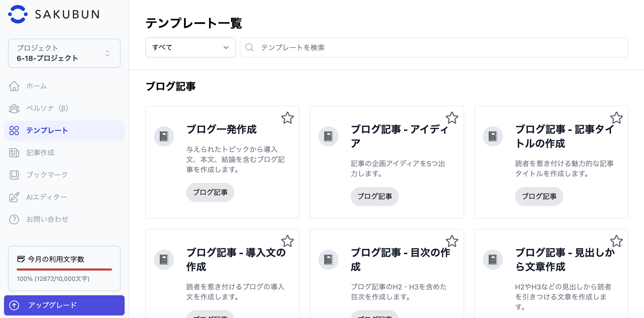Click the home icon in sidebar
644x318 pixels.
click(14, 86)
